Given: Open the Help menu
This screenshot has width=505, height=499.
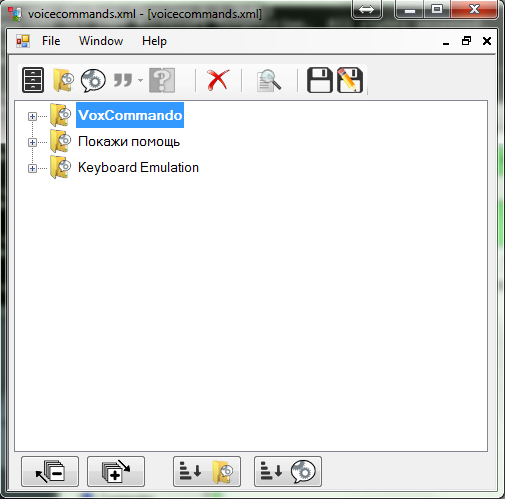Looking at the screenshot, I should pos(154,41).
